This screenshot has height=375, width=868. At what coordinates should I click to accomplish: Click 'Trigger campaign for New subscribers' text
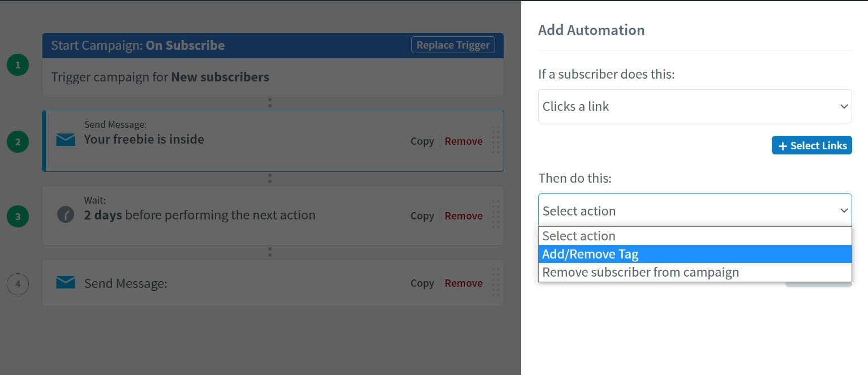(160, 77)
